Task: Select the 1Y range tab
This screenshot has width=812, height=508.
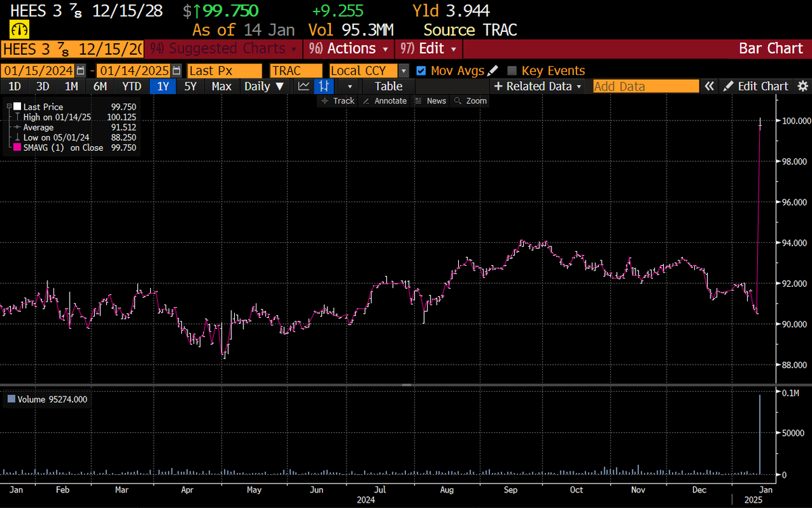Action: tap(163, 86)
